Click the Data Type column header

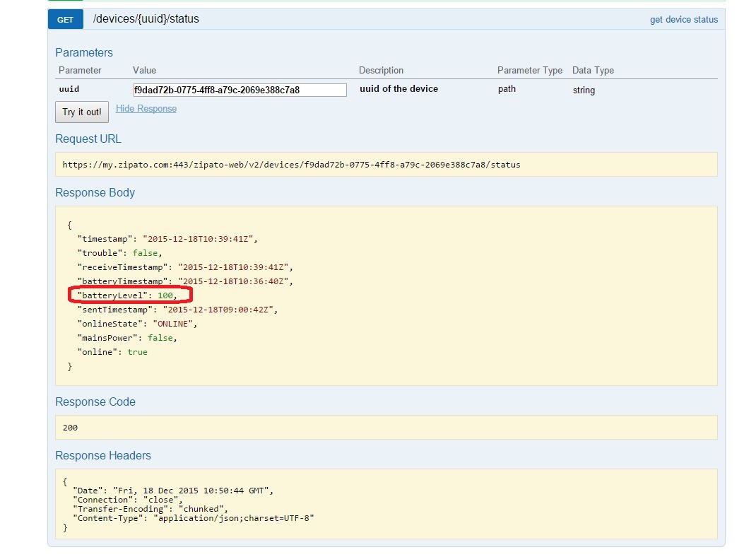click(x=592, y=71)
